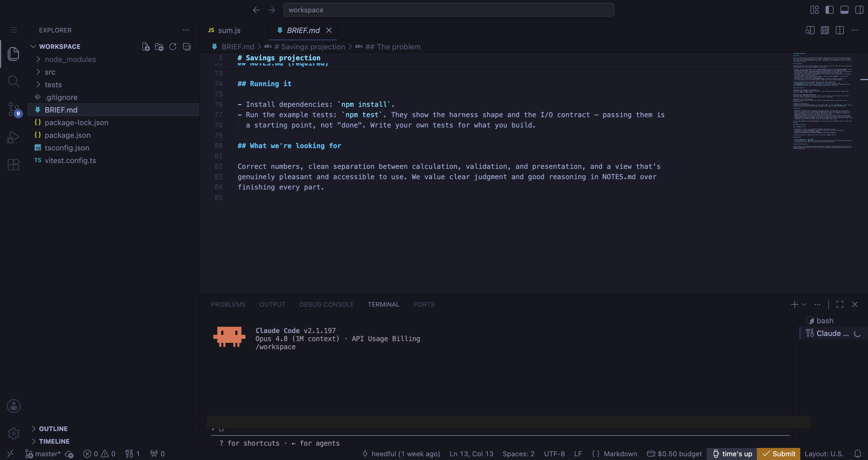The height and width of the screenshot is (460, 868).
Task: Split the editor to the right
Action: click(840, 30)
